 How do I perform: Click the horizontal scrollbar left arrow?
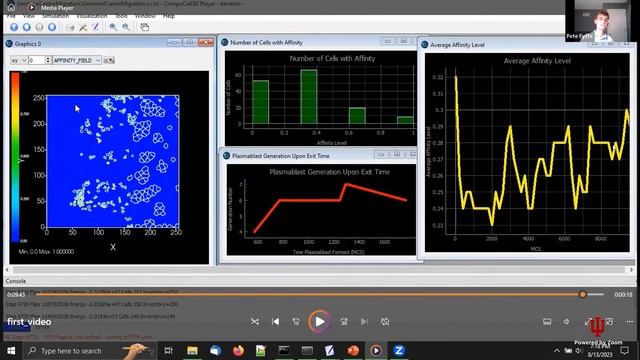[x=7, y=270]
